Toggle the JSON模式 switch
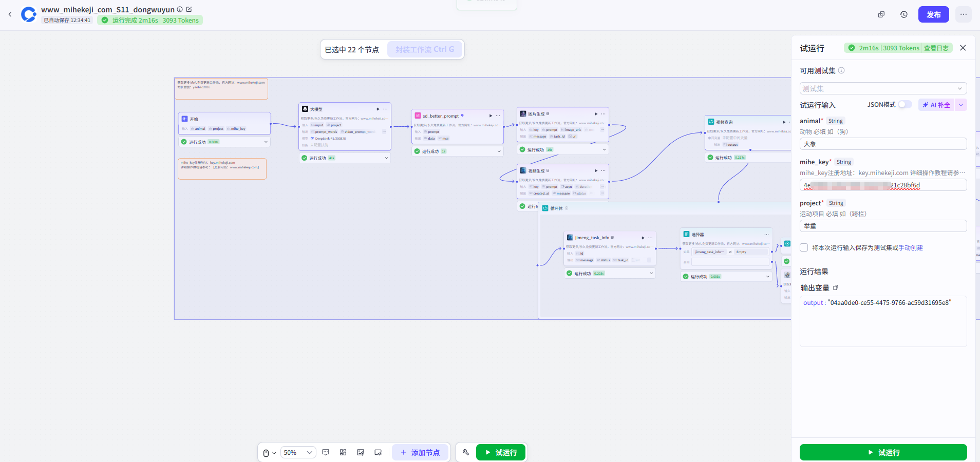980x462 pixels. click(904, 105)
